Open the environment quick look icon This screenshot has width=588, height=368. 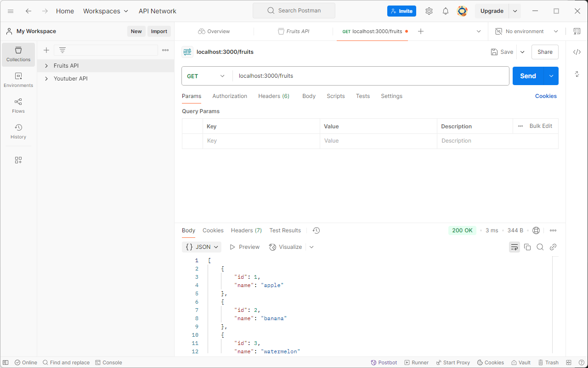pos(577,31)
